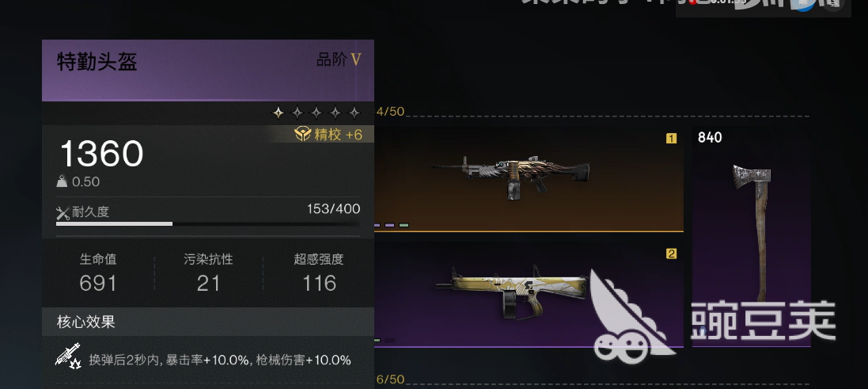Click the yellow slot 1 badge
868x389 pixels.
[x=671, y=139]
